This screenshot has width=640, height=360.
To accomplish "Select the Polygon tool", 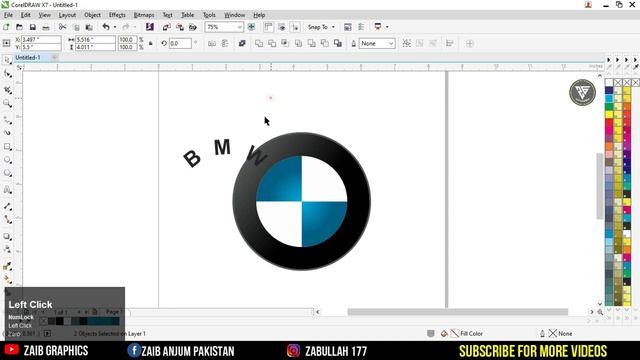I will click(7, 173).
